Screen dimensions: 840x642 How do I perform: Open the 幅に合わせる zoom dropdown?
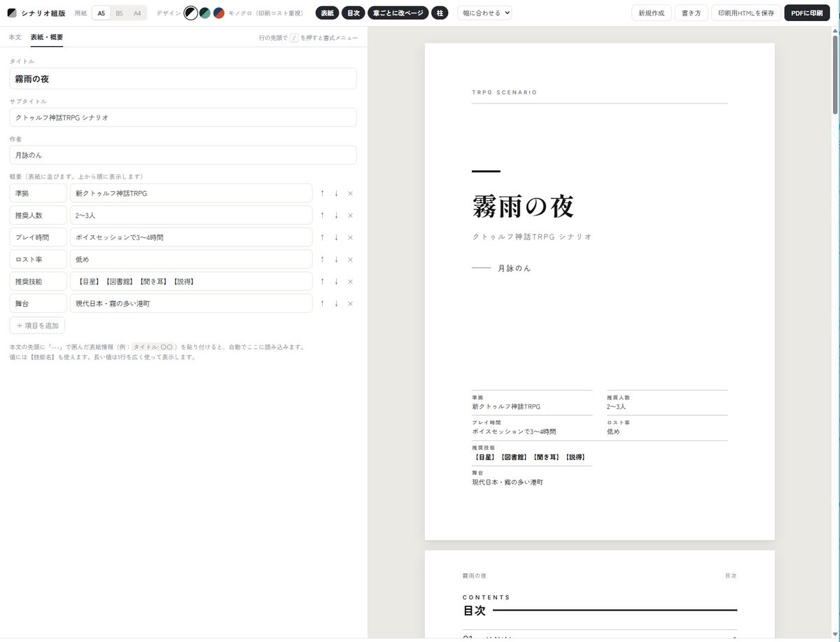point(484,13)
